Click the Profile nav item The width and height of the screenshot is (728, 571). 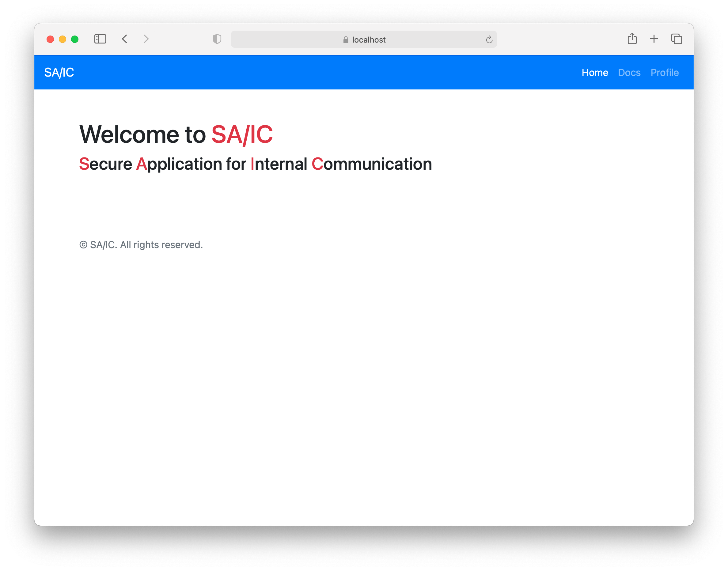click(x=664, y=72)
